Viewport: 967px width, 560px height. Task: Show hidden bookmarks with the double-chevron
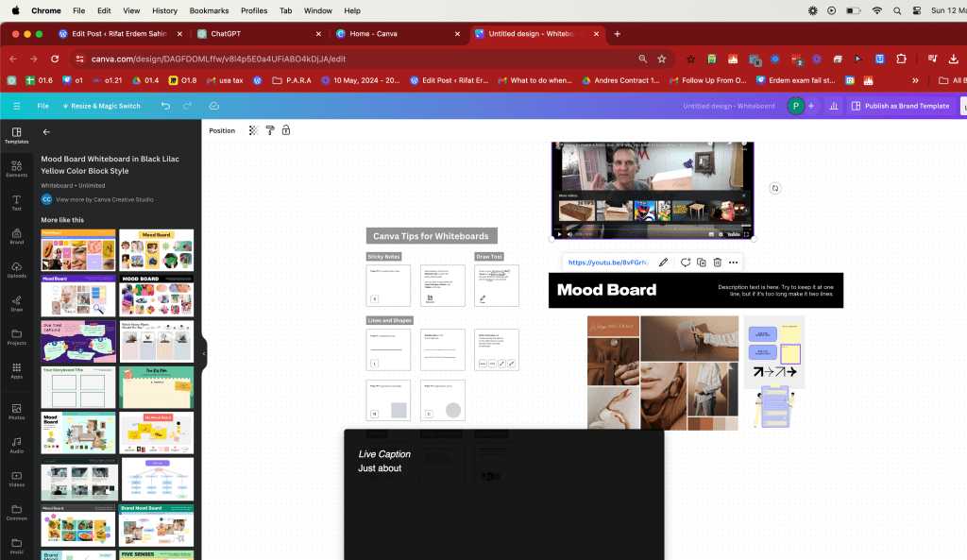(915, 80)
